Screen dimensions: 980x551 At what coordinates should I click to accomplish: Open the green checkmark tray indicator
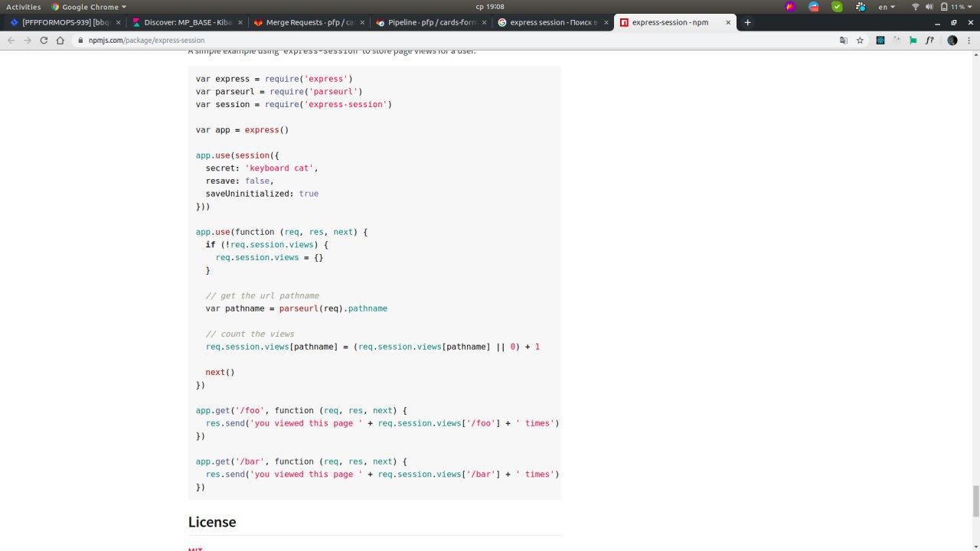tap(838, 7)
